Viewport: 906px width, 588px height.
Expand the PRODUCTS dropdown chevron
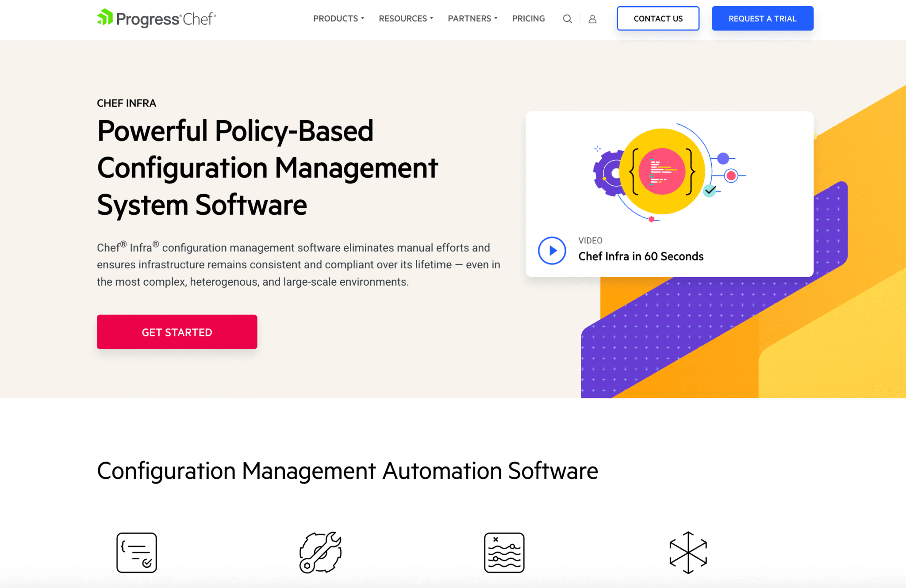[x=363, y=19]
